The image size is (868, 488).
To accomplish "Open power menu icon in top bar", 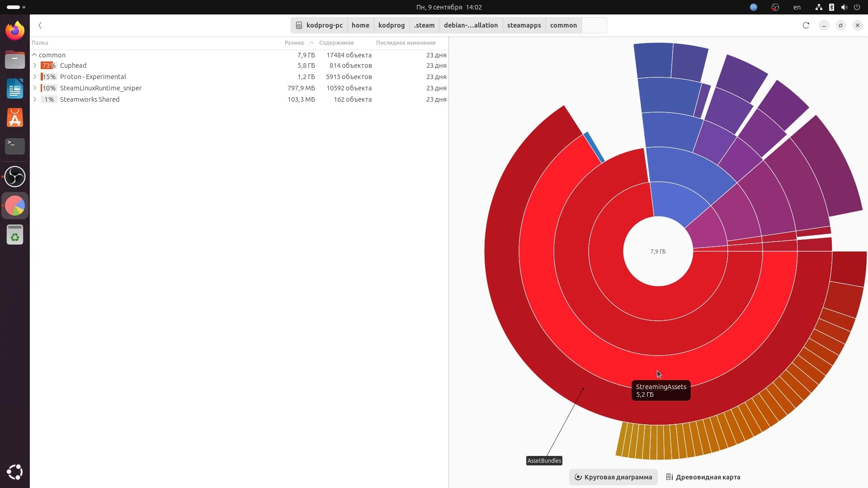I will 857,7.
